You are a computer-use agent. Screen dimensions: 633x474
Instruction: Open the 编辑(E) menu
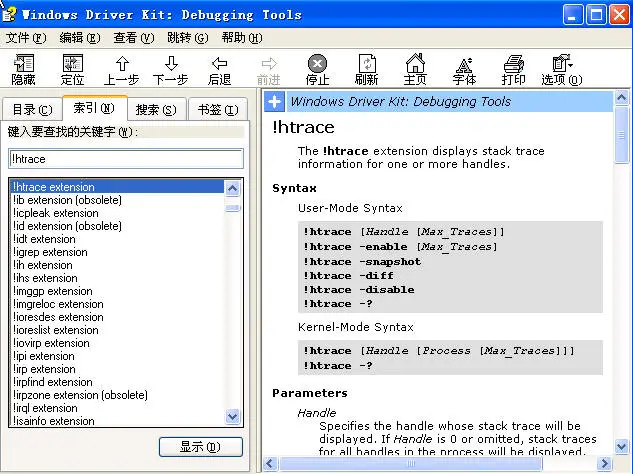coord(80,38)
